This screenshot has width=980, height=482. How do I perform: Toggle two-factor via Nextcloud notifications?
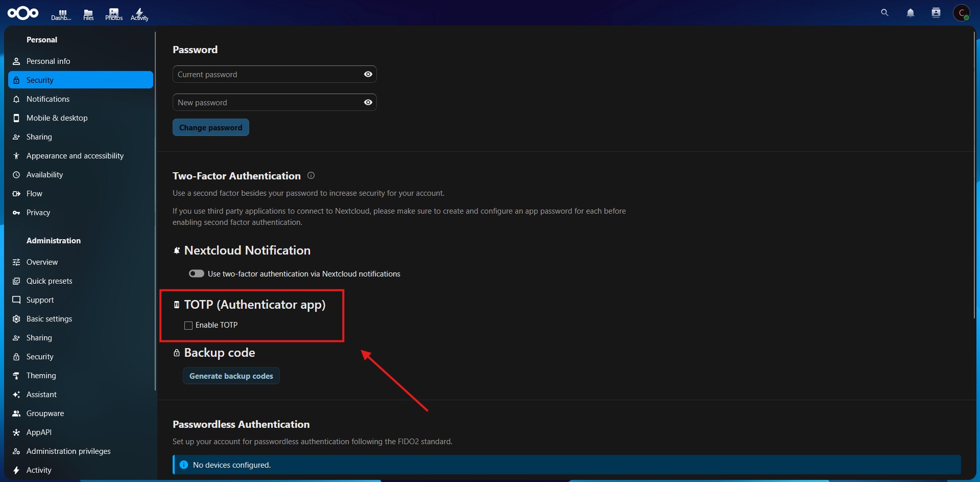tap(196, 273)
